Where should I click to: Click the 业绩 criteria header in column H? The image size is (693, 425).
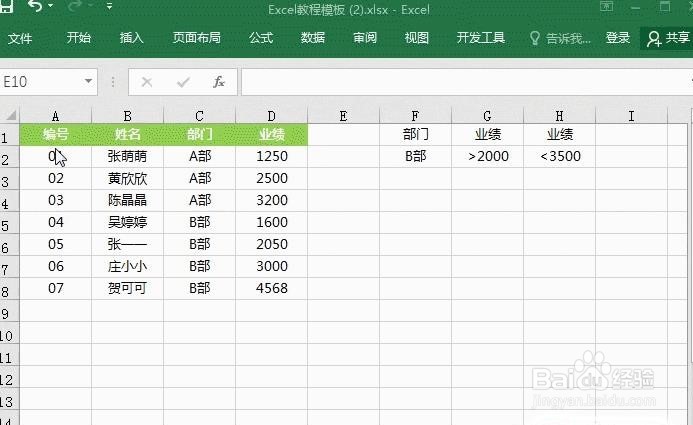[x=560, y=135]
